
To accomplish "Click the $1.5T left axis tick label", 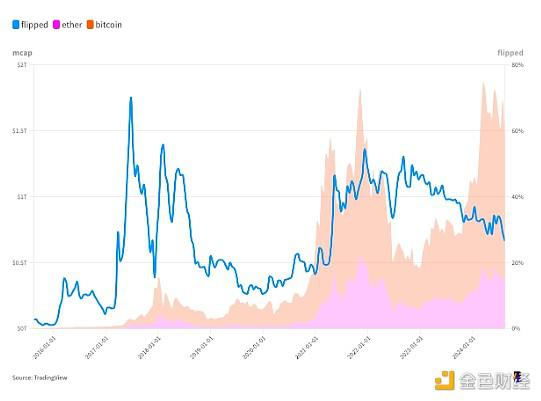I will (x=19, y=131).
